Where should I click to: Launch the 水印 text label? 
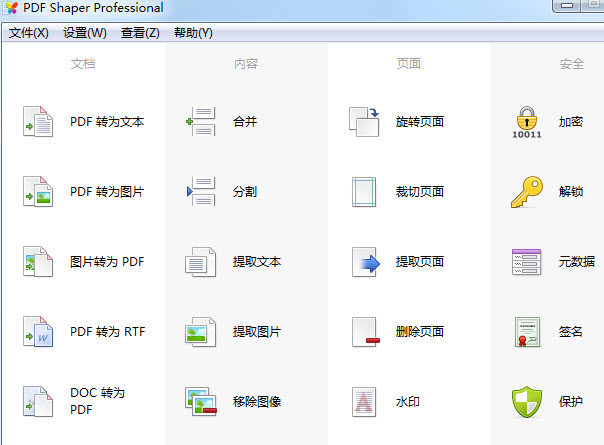point(408,402)
